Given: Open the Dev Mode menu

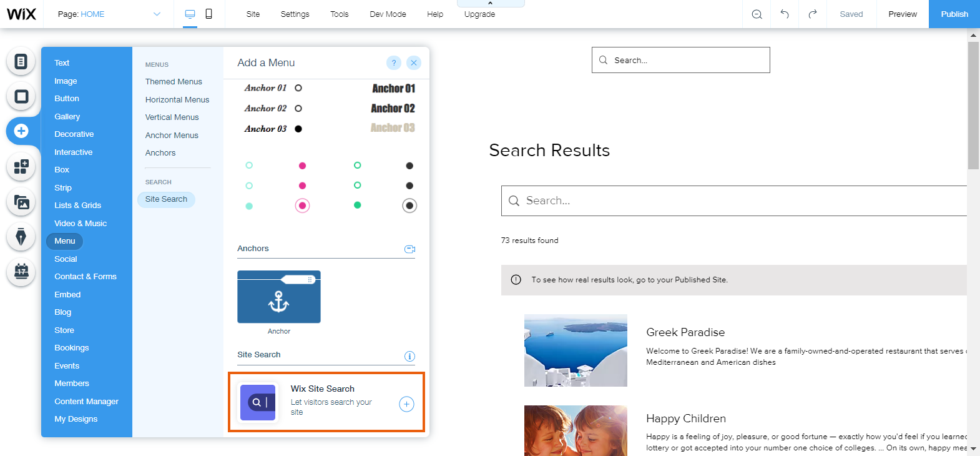Looking at the screenshot, I should (x=388, y=14).
